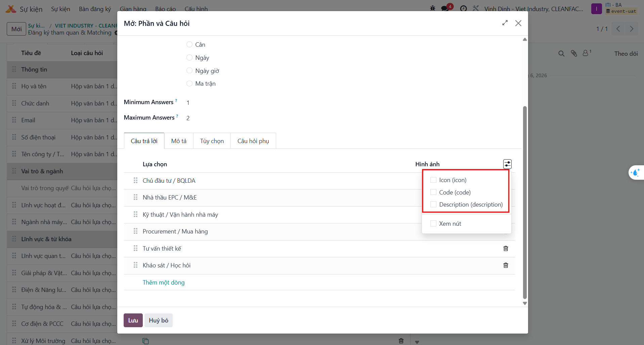Viewport: 644px width, 345px height.
Task: Delete the Khảo sát / Học hỏi row
Action: 506,265
